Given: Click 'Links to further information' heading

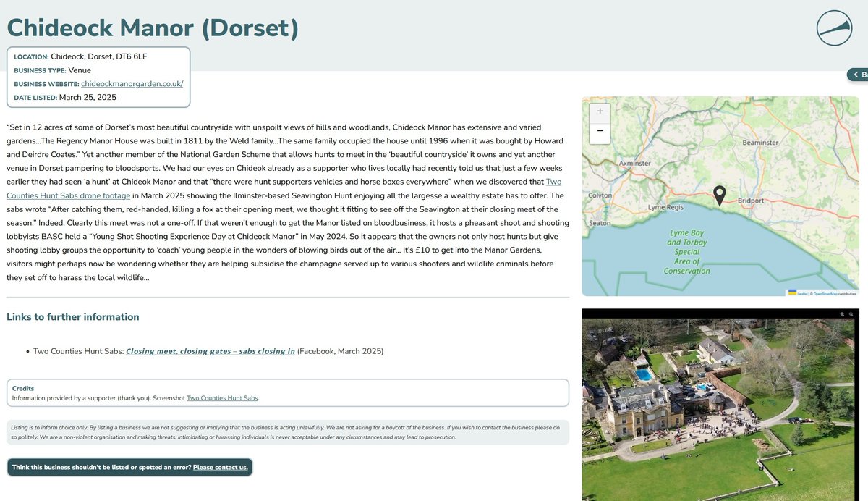Looking at the screenshot, I should coord(73,316).
